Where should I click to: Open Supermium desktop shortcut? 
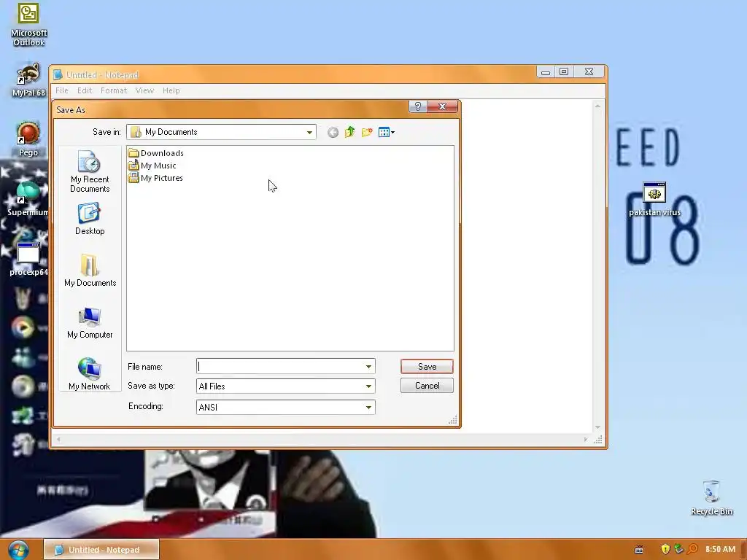click(28, 199)
